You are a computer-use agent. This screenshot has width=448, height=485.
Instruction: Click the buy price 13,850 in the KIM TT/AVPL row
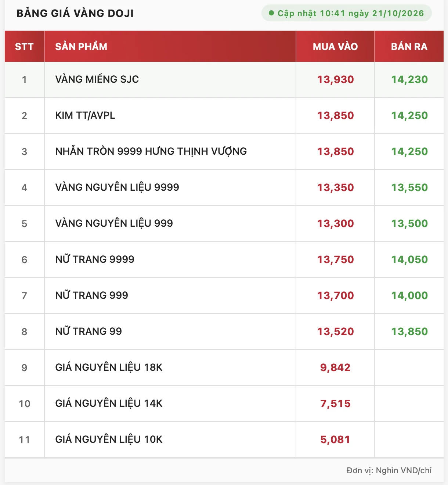[x=335, y=116]
